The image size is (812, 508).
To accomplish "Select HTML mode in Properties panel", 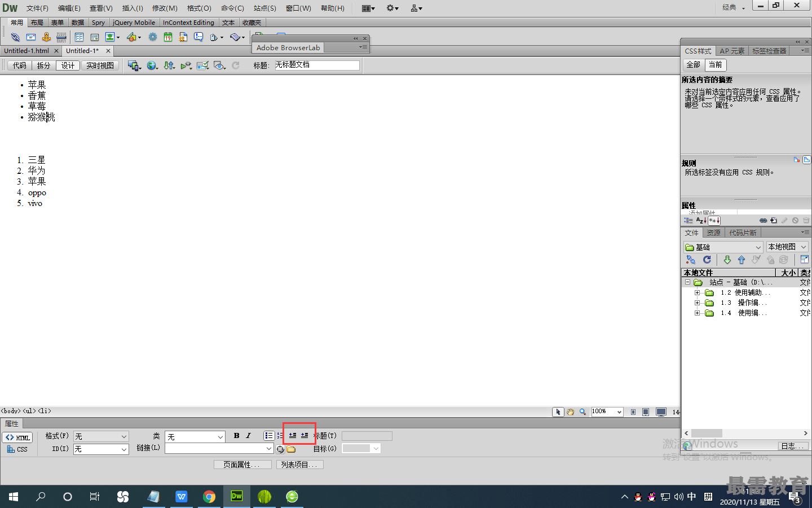I will click(17, 437).
